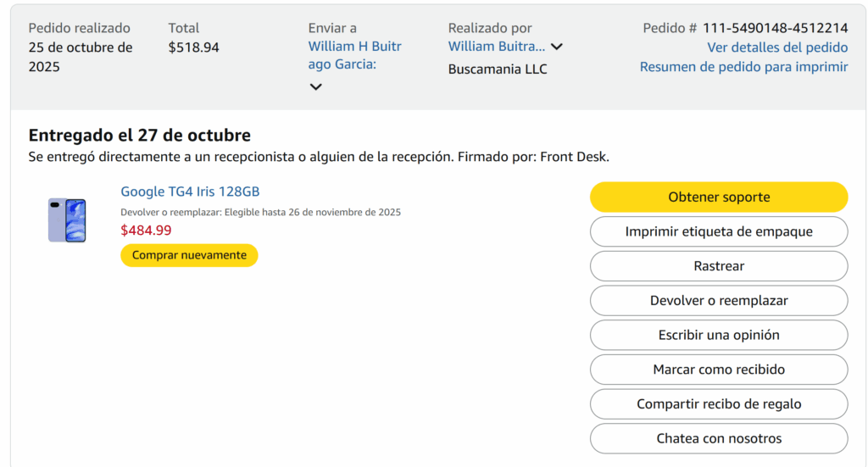Click the Comprar nuevamente button
The height and width of the screenshot is (467, 868).
coord(189,255)
